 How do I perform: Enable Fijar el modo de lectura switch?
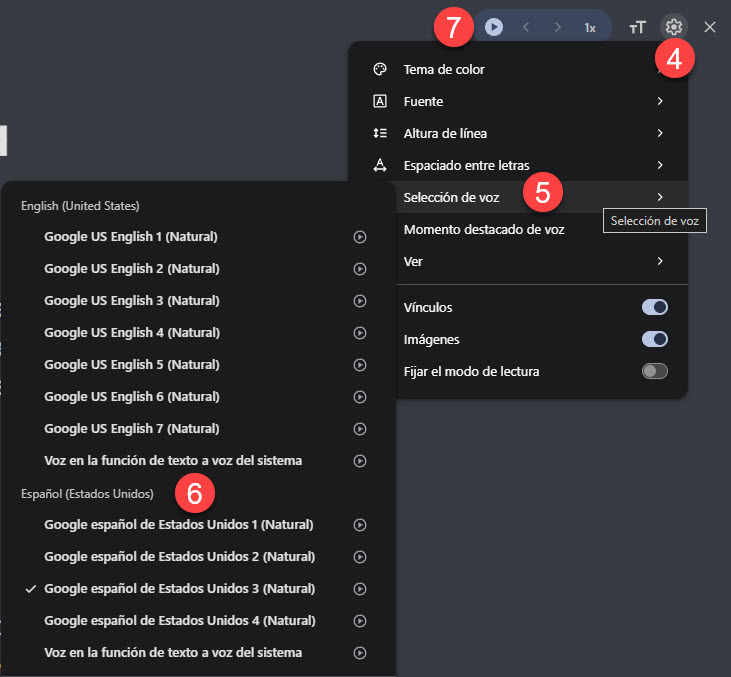pos(655,371)
